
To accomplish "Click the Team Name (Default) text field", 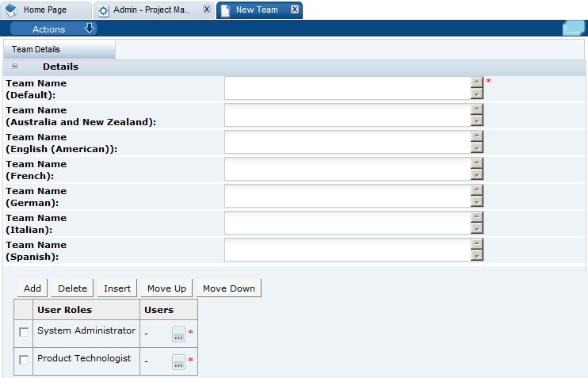I will (348, 88).
